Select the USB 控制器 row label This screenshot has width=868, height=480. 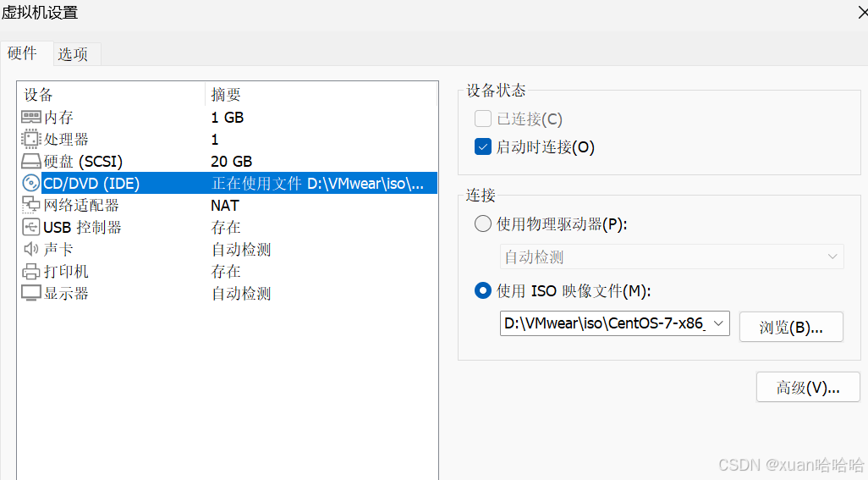(x=82, y=228)
